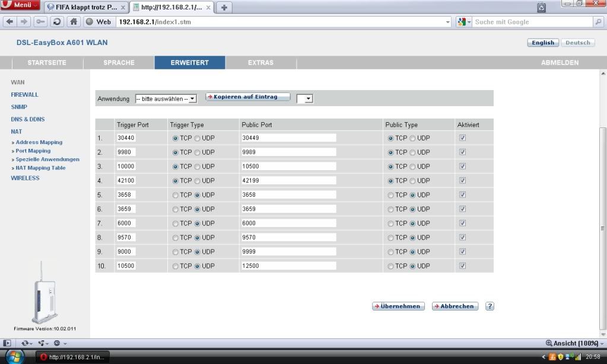607x364 pixels.
Task: Select TCP as Public Type for row 7
Action: coord(390,223)
